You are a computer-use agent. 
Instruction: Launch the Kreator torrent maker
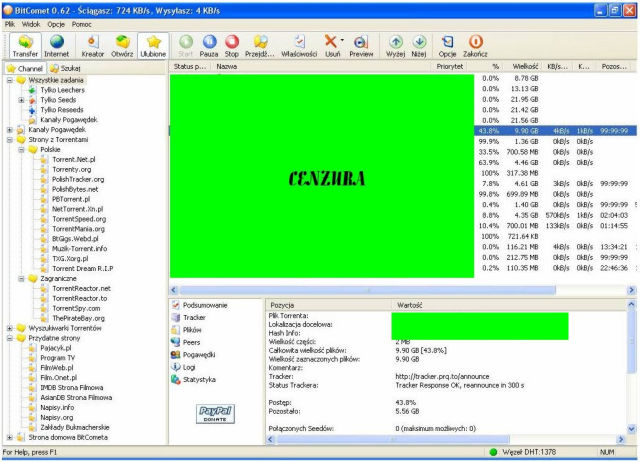(93, 45)
